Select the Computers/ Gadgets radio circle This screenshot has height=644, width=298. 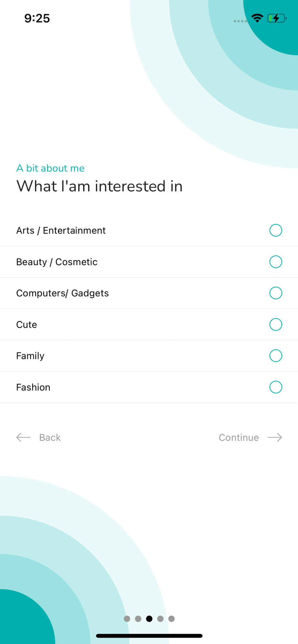(276, 293)
